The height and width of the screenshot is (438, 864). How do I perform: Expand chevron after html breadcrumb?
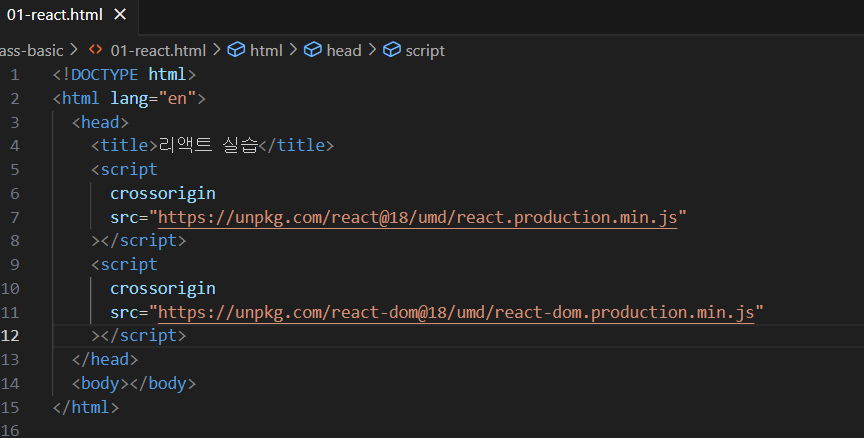293,50
